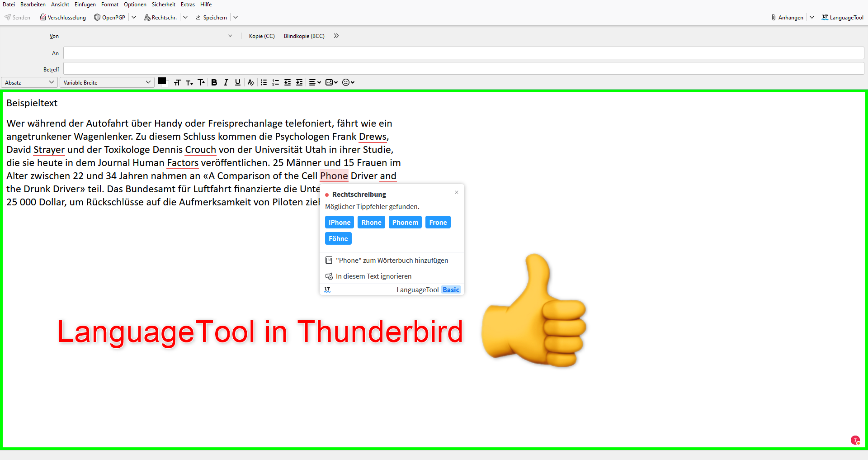Open the Format menu
This screenshot has width=868, height=460.
pyautogui.click(x=110, y=5)
